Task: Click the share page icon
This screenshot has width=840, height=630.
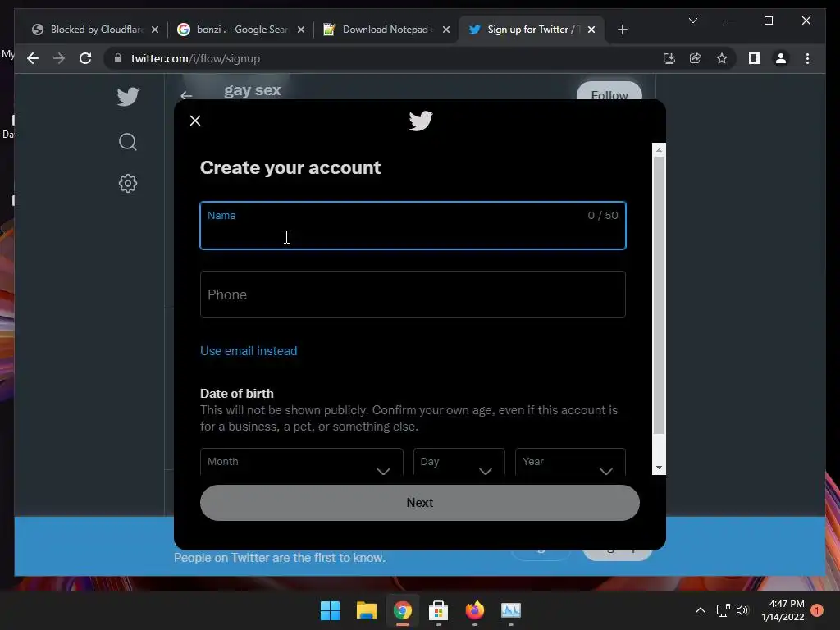Action: [695, 58]
